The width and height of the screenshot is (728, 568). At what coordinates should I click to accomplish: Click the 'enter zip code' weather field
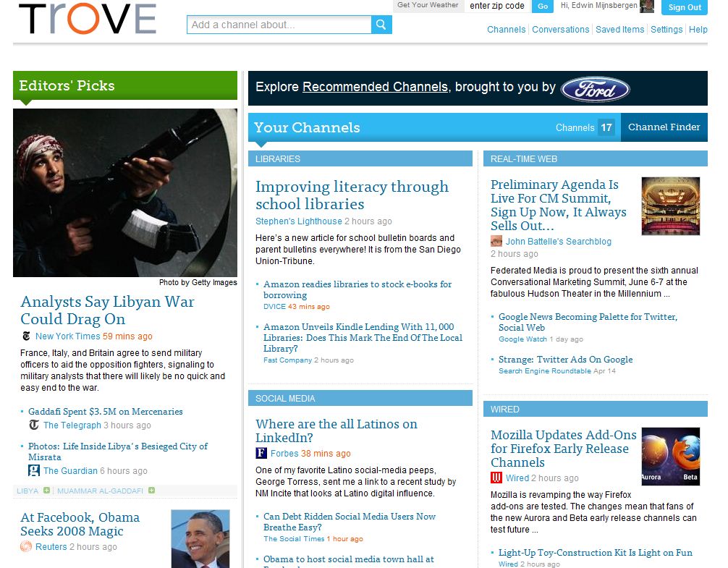coord(497,6)
